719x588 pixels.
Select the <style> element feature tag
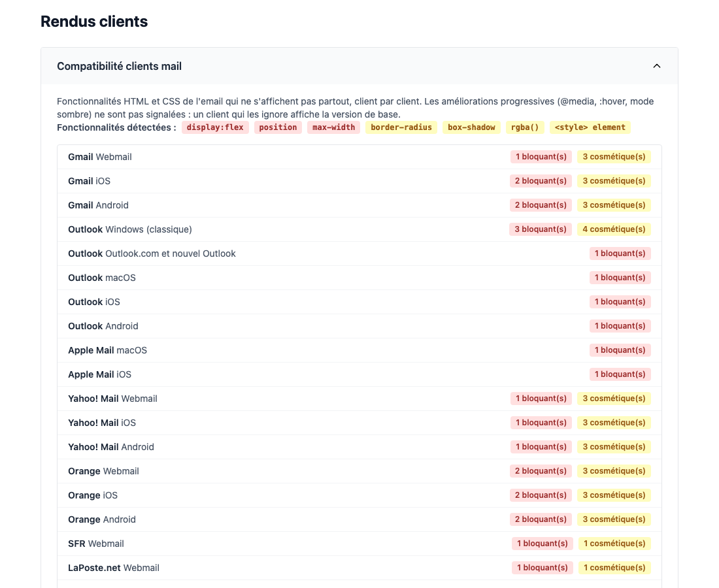pos(590,127)
